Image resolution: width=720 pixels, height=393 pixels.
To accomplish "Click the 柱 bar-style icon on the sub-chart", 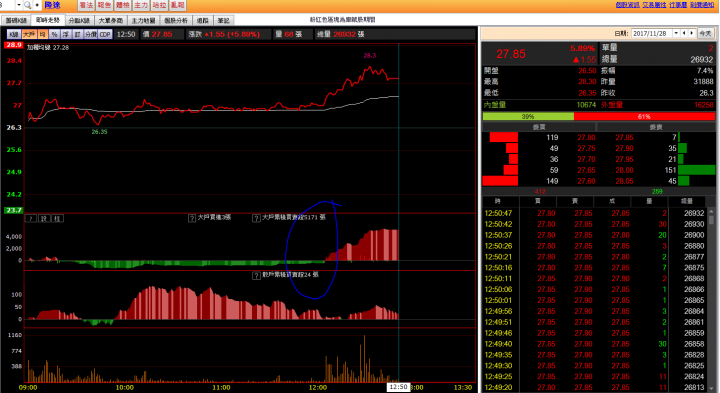I will pyautogui.click(x=57, y=219).
